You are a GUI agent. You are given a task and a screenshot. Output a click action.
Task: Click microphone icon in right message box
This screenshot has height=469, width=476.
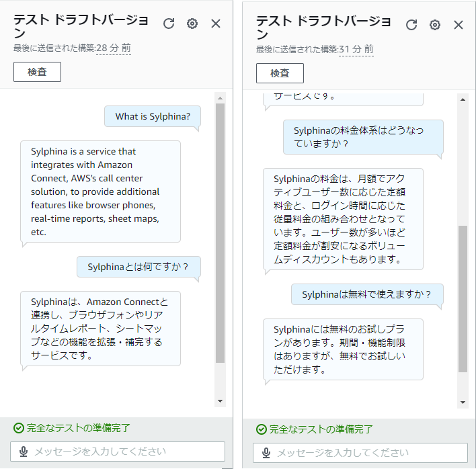tap(266, 453)
